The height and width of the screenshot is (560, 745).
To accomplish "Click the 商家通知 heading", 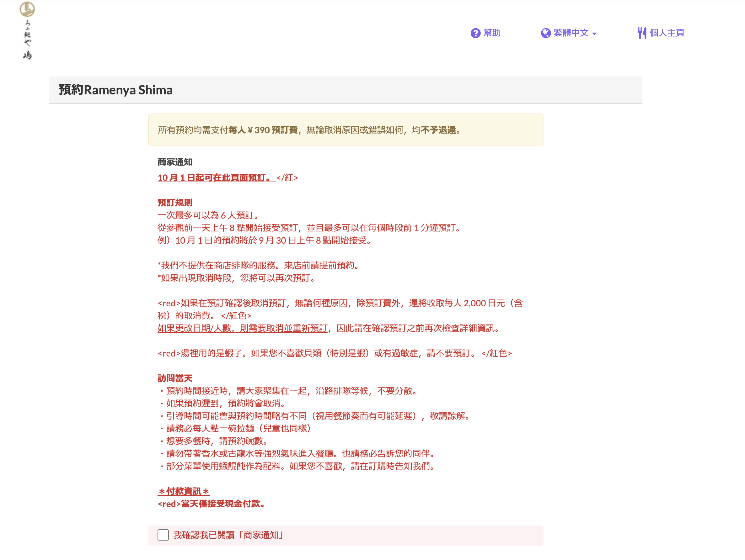I will coord(175,162).
